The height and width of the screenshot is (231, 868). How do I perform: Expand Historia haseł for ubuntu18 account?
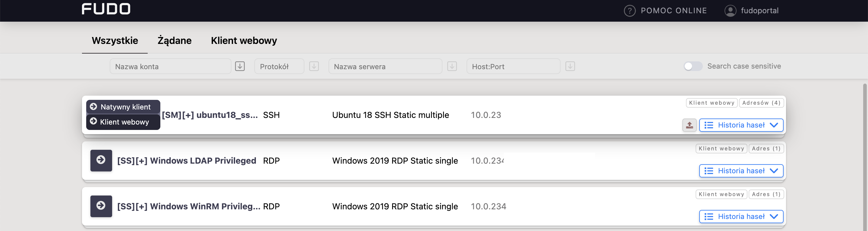(x=741, y=125)
